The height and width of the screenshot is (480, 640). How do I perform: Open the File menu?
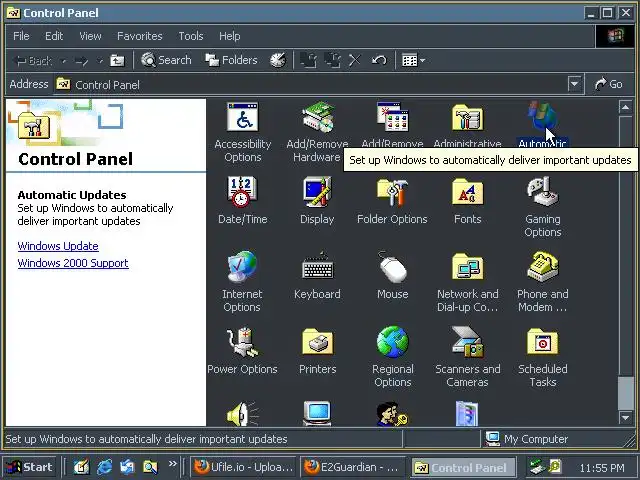21,36
